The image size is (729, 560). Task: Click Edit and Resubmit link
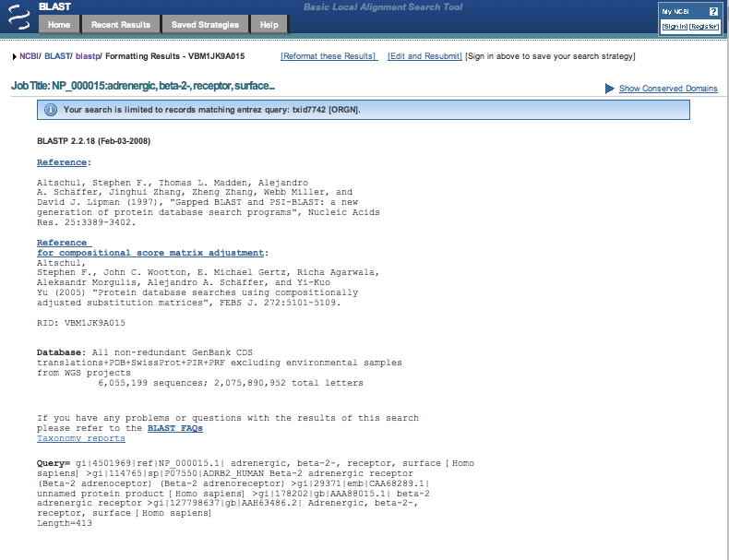(424, 56)
